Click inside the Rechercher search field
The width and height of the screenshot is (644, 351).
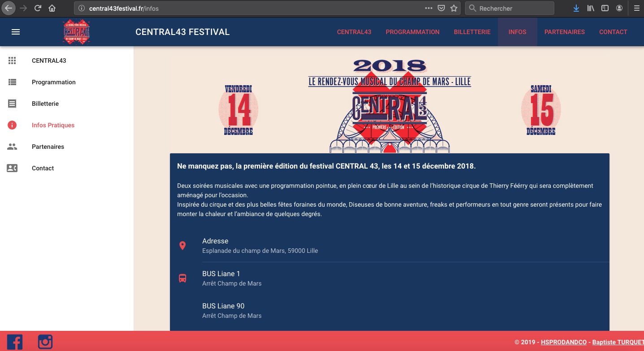point(509,8)
